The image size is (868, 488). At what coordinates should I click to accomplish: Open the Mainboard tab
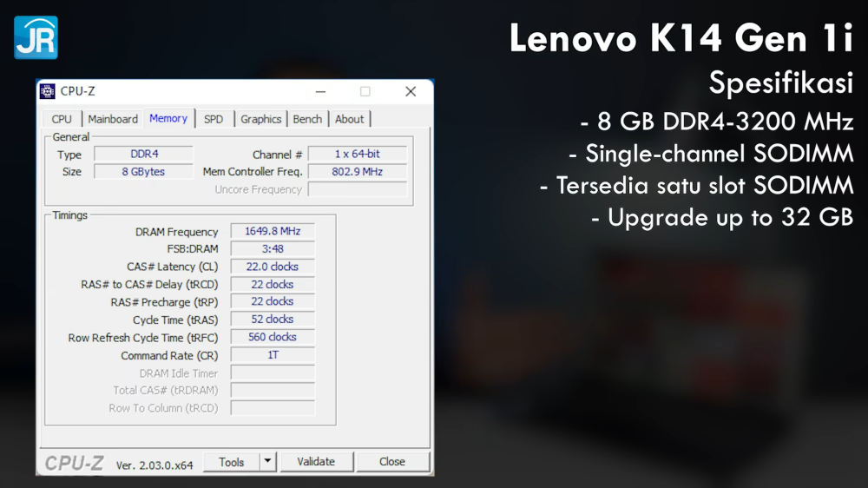[x=113, y=119]
